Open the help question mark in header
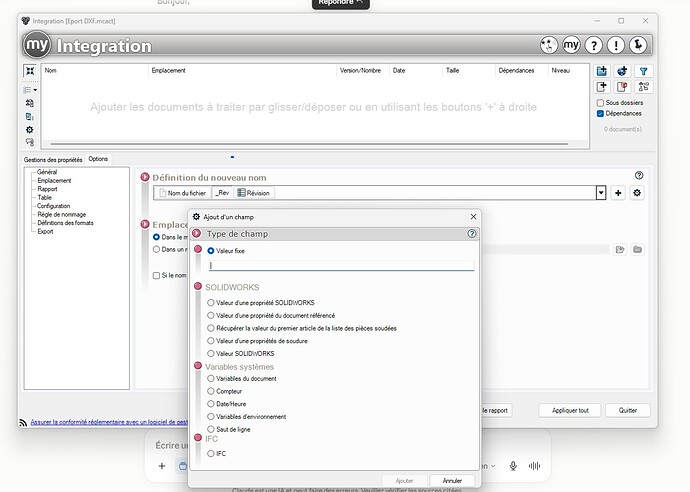 (594, 45)
